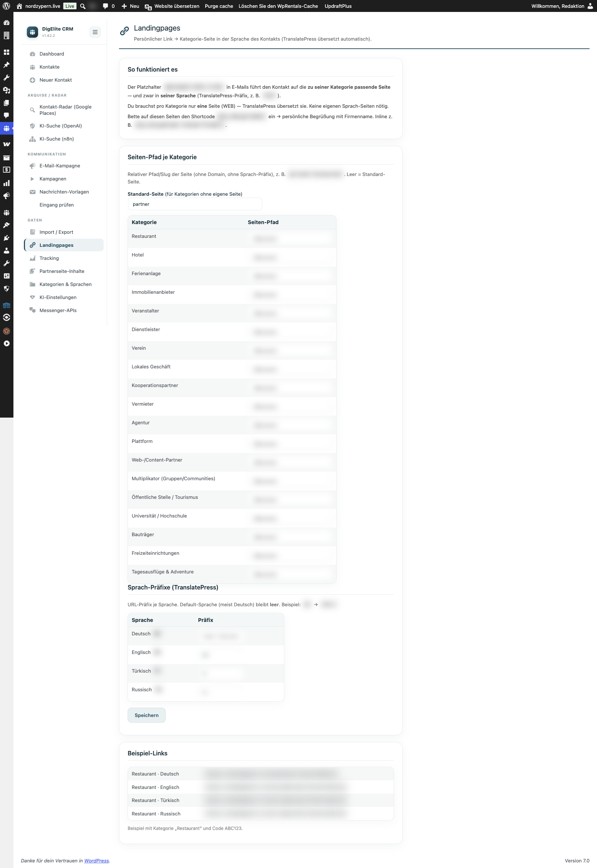Focus the Präfix field for Englisch
The image size is (597, 868).
pyautogui.click(x=221, y=655)
